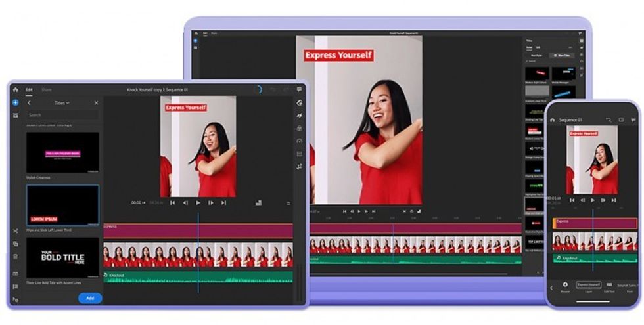Toggle preview quality icon below tablet monitor
The width and height of the screenshot is (644, 325).
[258, 203]
